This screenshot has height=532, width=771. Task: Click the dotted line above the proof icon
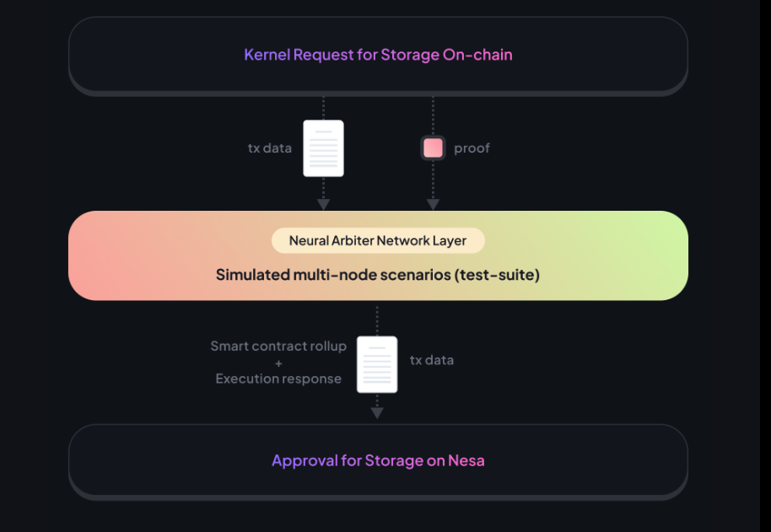433,116
